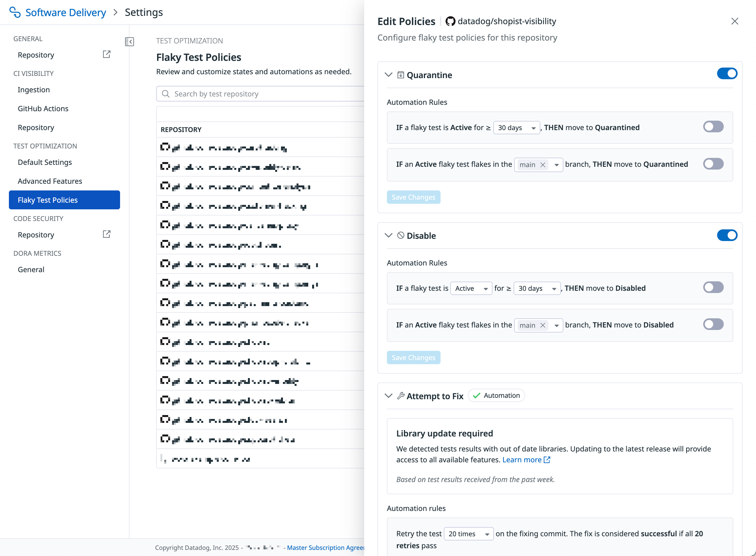
Task: Open Master Subscription Agreement link
Action: pos(325,547)
